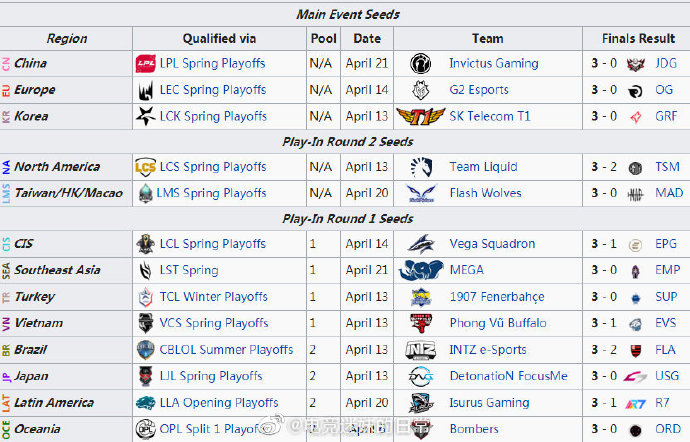This screenshot has height=442, width=690.
Task: Open the 1907 Fenerbahçe team link
Action: click(497, 297)
